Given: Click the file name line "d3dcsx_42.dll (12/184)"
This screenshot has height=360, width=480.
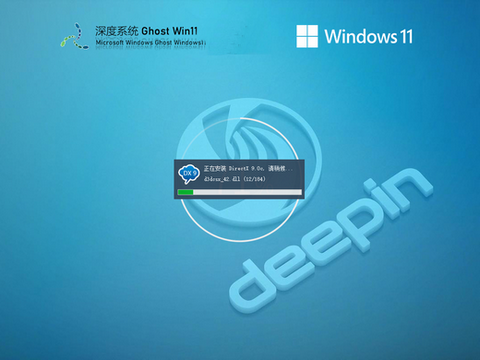Looking at the screenshot, I should point(235,179).
